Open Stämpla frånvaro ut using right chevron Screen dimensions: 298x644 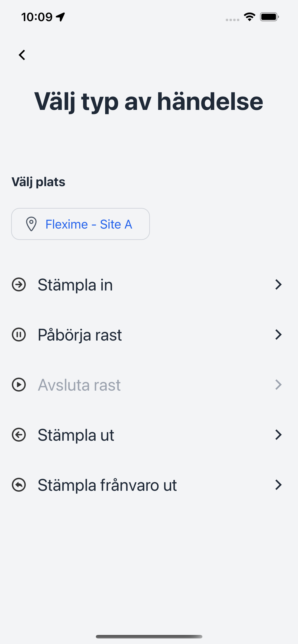279,485
